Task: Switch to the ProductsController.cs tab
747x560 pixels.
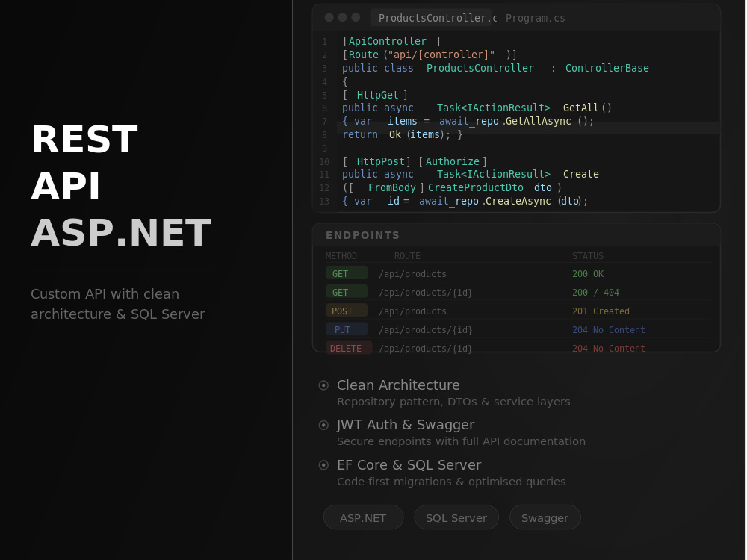Action: pos(433,18)
